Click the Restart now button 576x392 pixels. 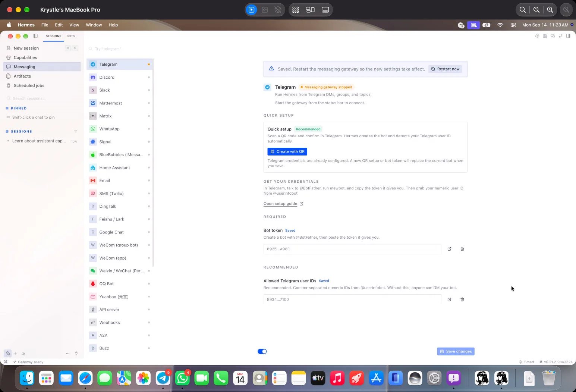pos(445,69)
